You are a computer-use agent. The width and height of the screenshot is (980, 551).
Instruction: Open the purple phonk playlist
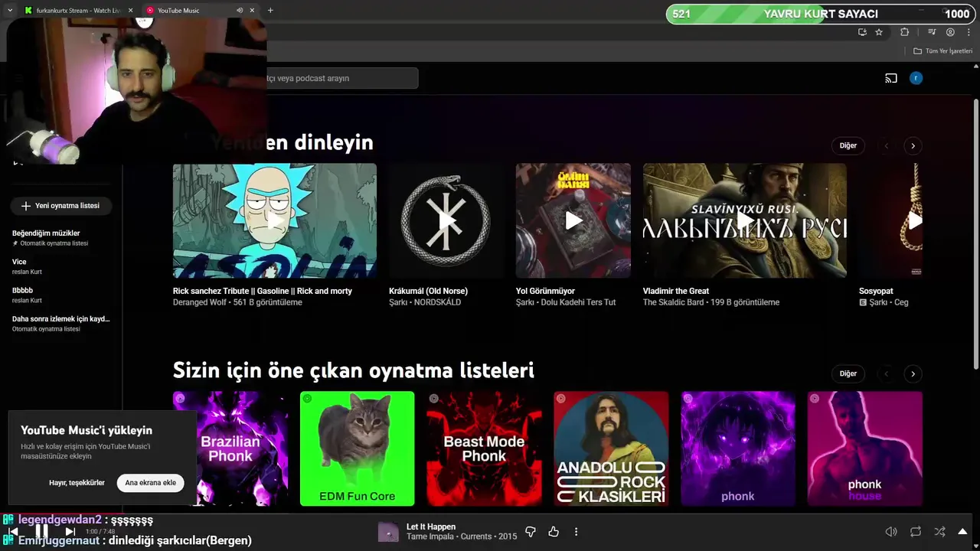[738, 448]
